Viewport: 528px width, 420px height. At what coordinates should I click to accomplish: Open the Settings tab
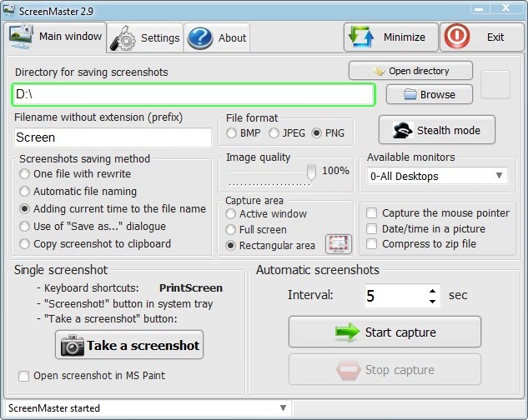[x=145, y=37]
